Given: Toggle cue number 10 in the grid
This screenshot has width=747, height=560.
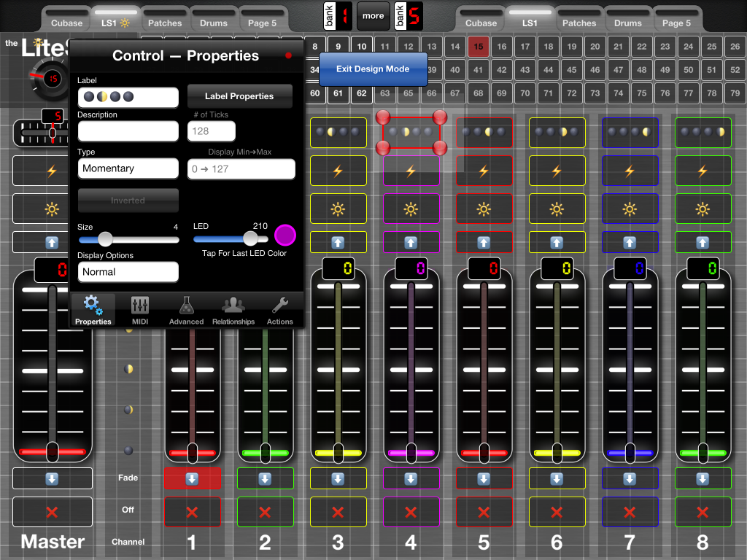Looking at the screenshot, I should point(362,47).
